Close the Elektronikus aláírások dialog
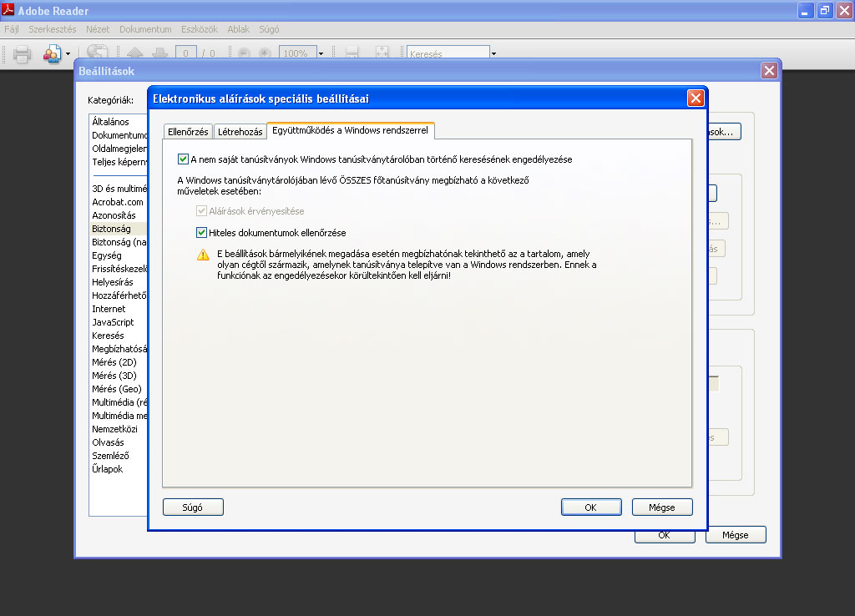Image resolution: width=855 pixels, height=616 pixels. (x=696, y=98)
